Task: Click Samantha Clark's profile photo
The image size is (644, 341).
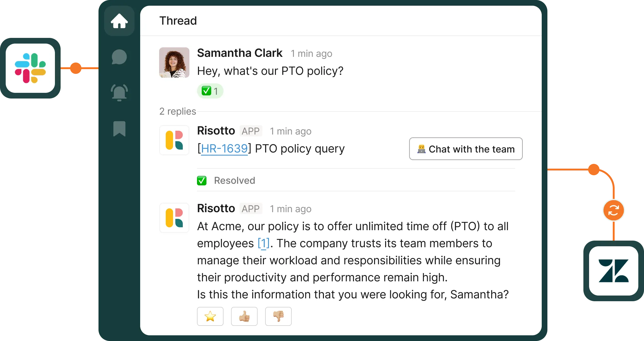Action: (174, 63)
